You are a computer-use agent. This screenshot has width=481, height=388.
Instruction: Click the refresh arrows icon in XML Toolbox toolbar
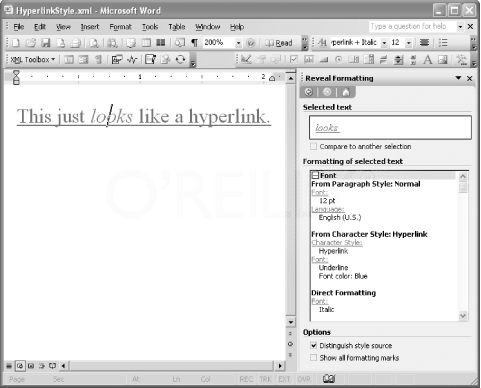click(180, 60)
